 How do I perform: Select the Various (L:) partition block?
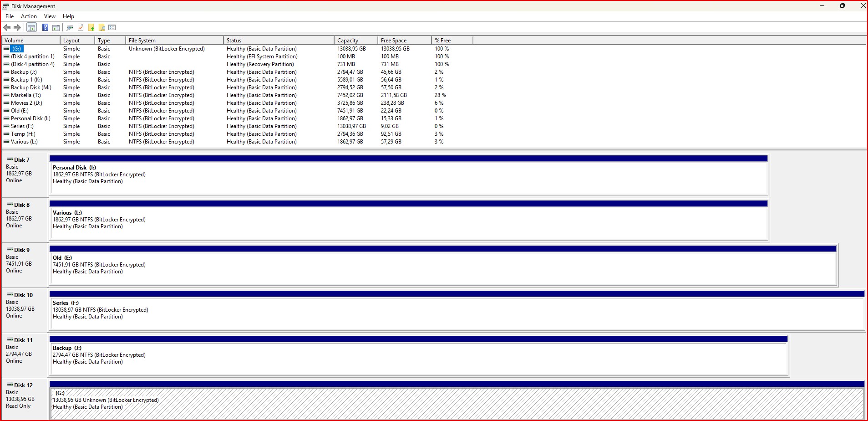pos(409,221)
